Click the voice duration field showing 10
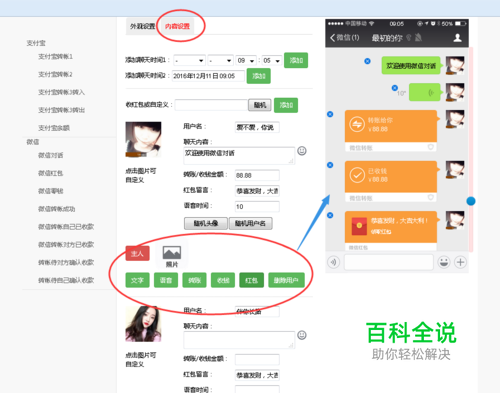 coord(257,207)
